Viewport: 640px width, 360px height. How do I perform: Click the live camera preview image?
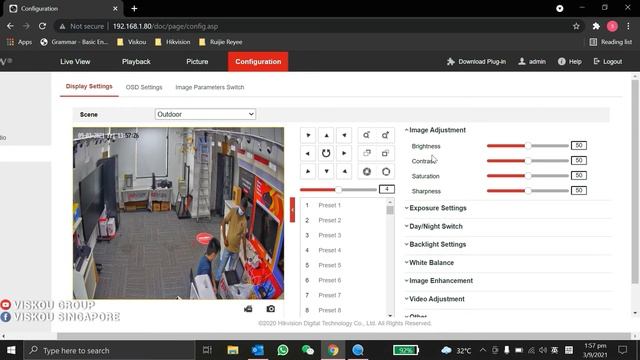(x=178, y=213)
